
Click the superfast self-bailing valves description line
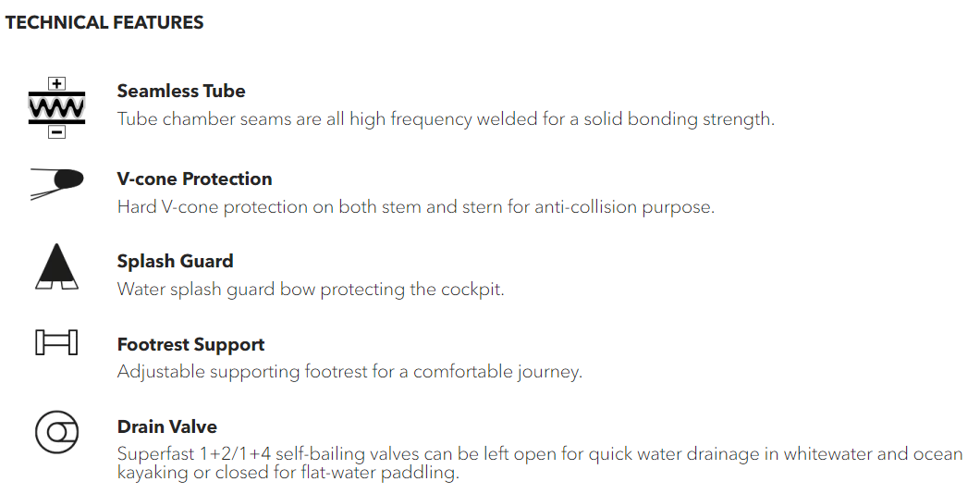[540, 454]
